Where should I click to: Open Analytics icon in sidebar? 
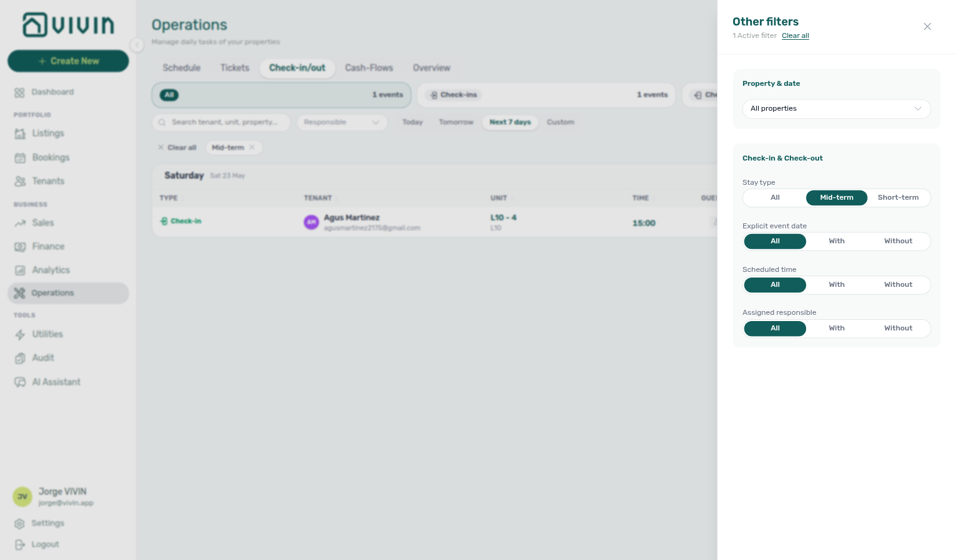[x=20, y=271]
